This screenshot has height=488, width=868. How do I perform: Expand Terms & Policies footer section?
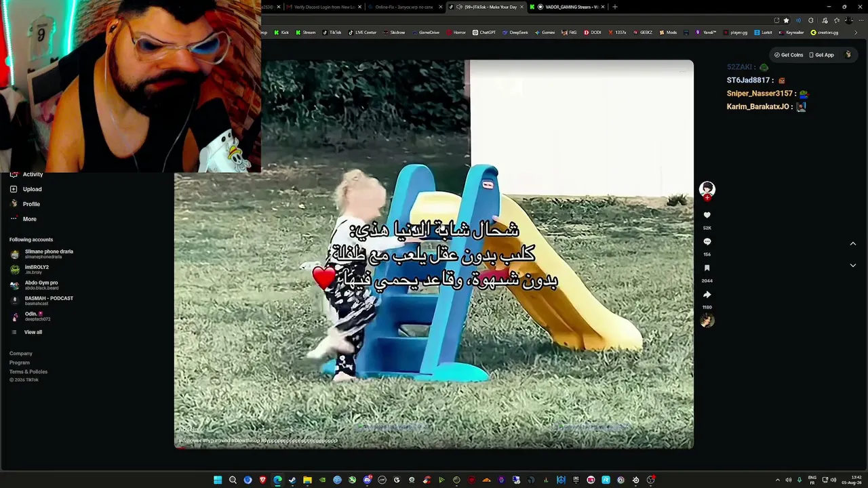pos(28,371)
